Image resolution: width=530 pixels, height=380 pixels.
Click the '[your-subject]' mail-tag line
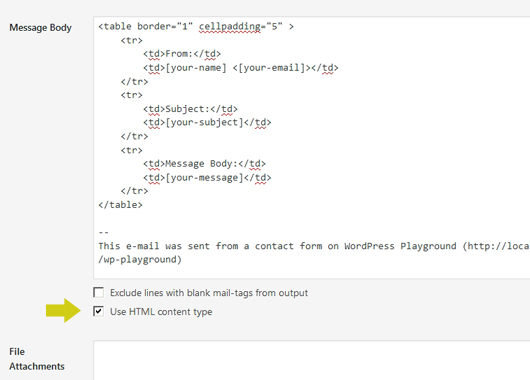(207, 123)
